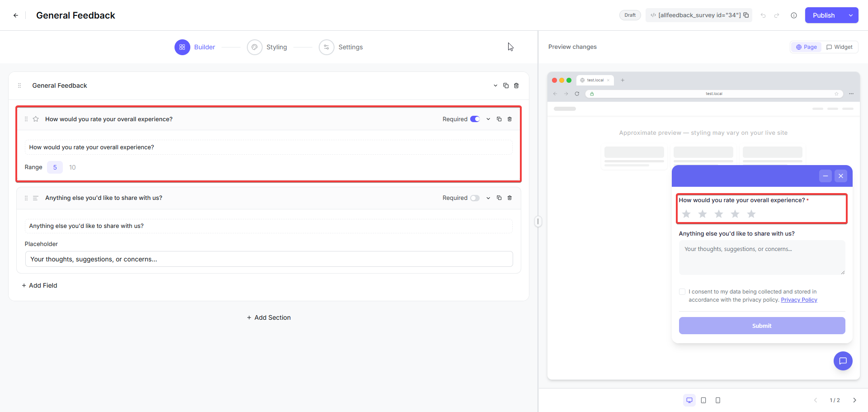This screenshot has height=412, width=868.
Task: Click the fifth star in preview rating
Action: 751,214
